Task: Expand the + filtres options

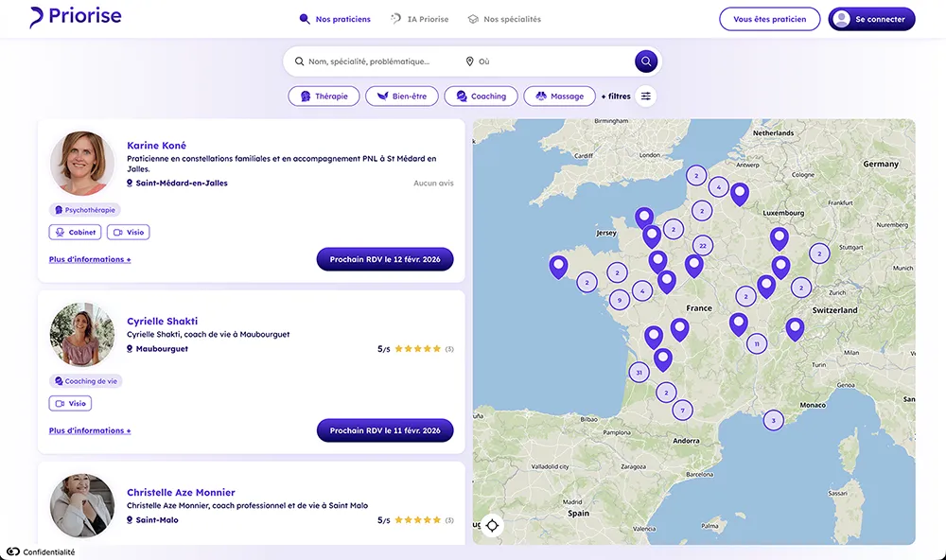Action: 616,96
